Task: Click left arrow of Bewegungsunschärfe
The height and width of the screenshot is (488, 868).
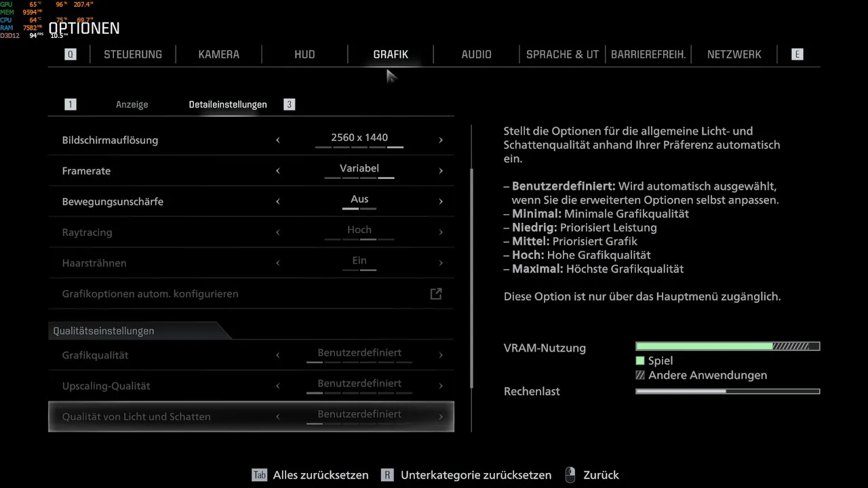Action: click(278, 201)
